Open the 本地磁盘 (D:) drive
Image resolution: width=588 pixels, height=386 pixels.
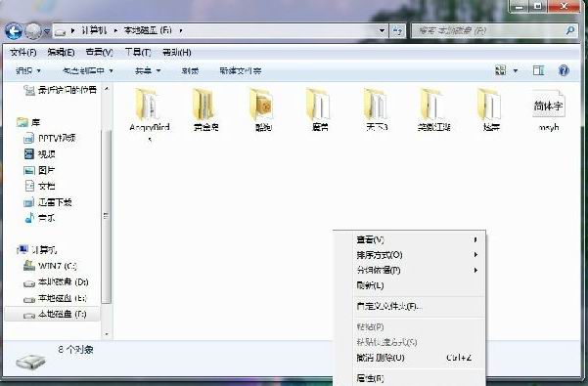point(56,282)
